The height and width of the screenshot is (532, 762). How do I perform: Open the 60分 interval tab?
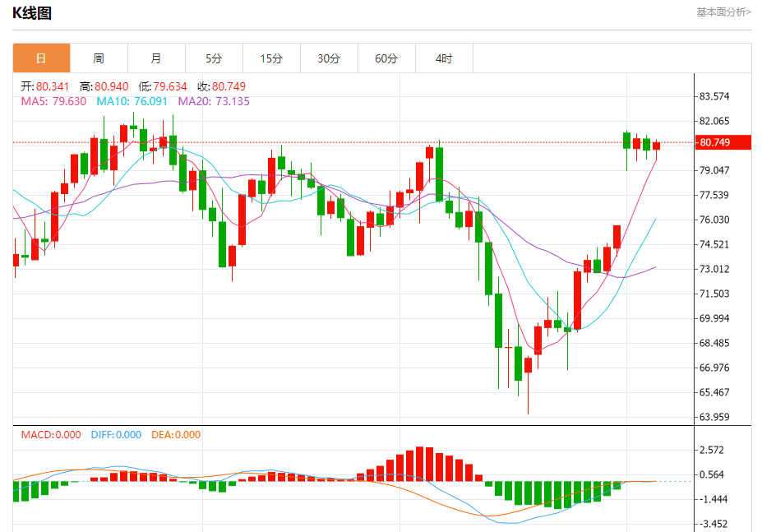(386, 58)
